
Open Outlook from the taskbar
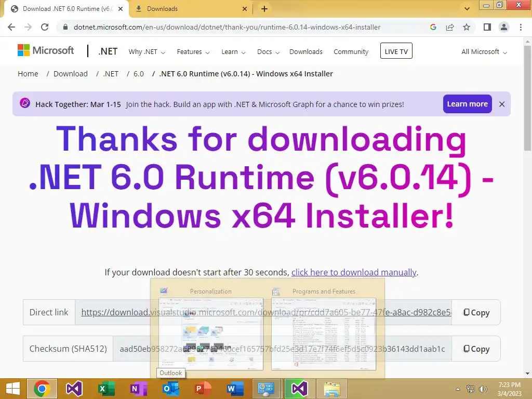click(x=170, y=389)
